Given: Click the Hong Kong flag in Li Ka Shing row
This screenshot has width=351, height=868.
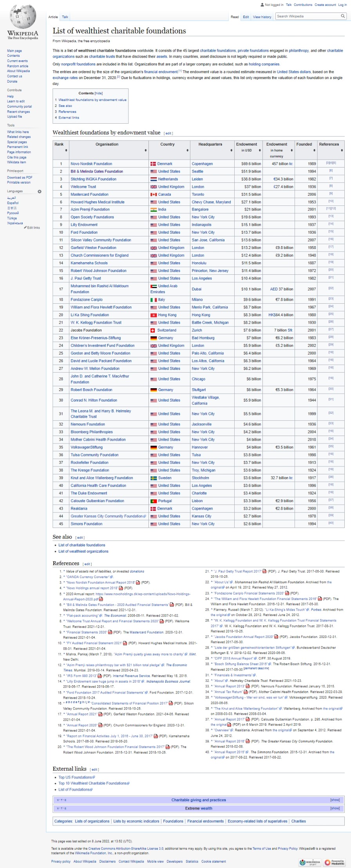Looking at the screenshot, I should pyautogui.click(x=154, y=315).
